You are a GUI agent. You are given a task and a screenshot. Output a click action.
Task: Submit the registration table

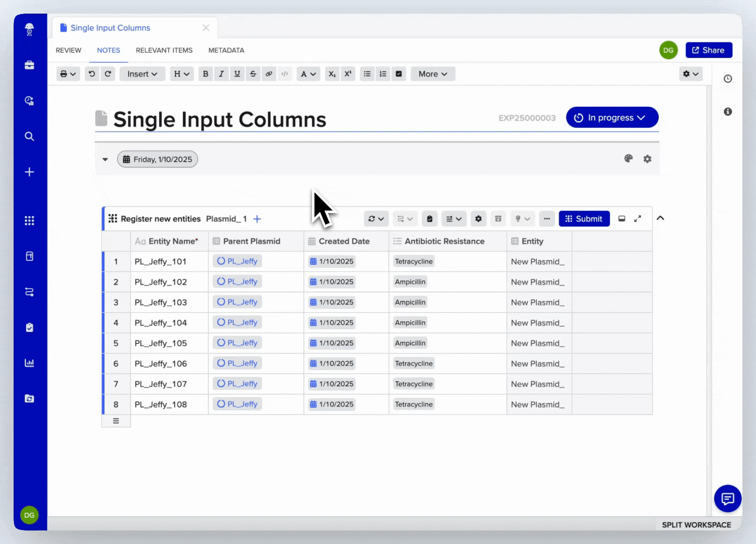(584, 219)
